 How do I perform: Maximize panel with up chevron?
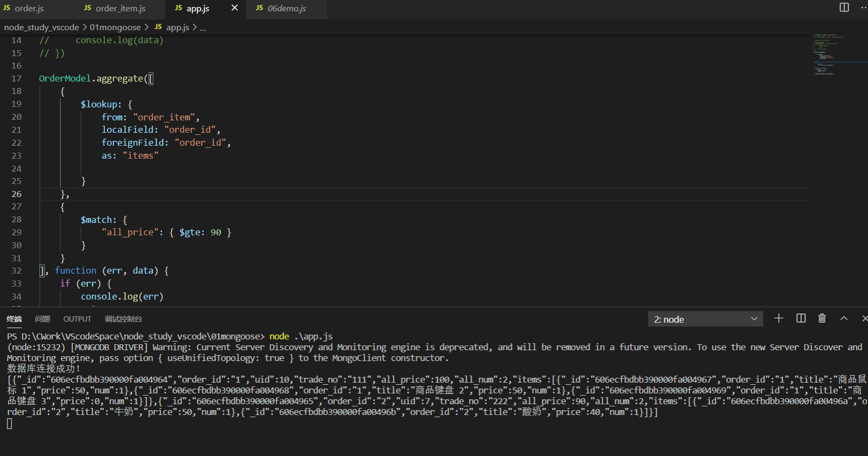844,318
